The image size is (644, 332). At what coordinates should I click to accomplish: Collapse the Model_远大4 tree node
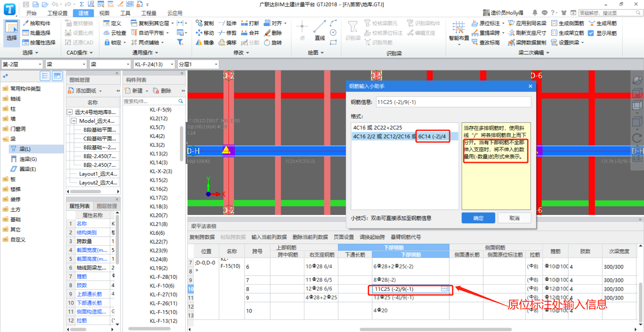(74, 121)
